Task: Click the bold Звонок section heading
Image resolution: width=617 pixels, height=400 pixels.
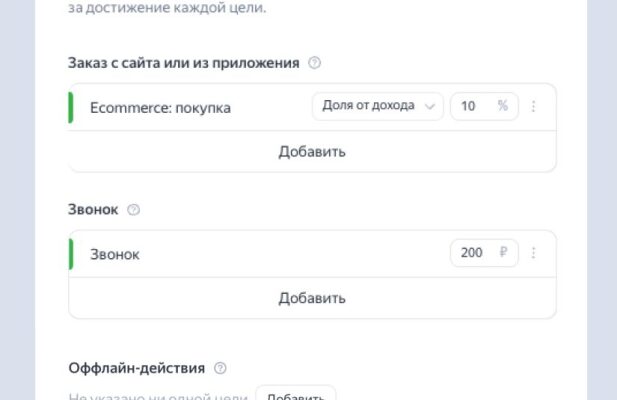Action: click(x=93, y=210)
